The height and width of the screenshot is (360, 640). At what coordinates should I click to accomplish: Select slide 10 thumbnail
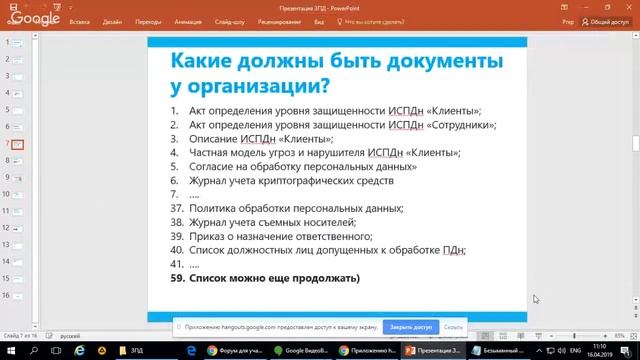[18, 195]
